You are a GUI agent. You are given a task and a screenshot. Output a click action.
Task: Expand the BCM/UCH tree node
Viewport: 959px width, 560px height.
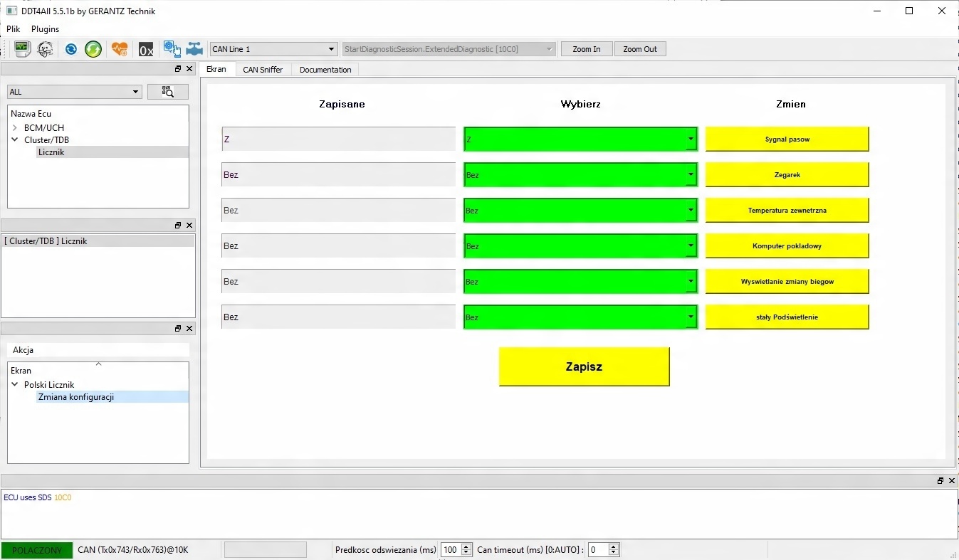15,128
